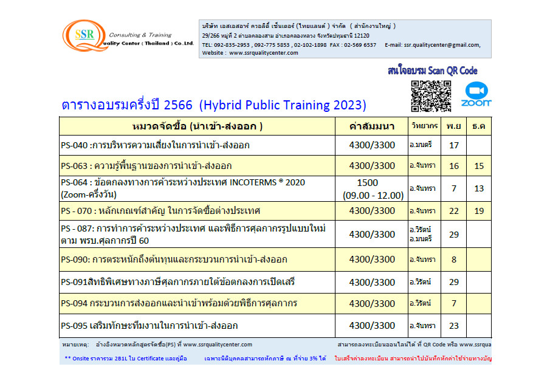Click the December date 15 for PS-063
Screen dimensions: 550x392
(479, 166)
